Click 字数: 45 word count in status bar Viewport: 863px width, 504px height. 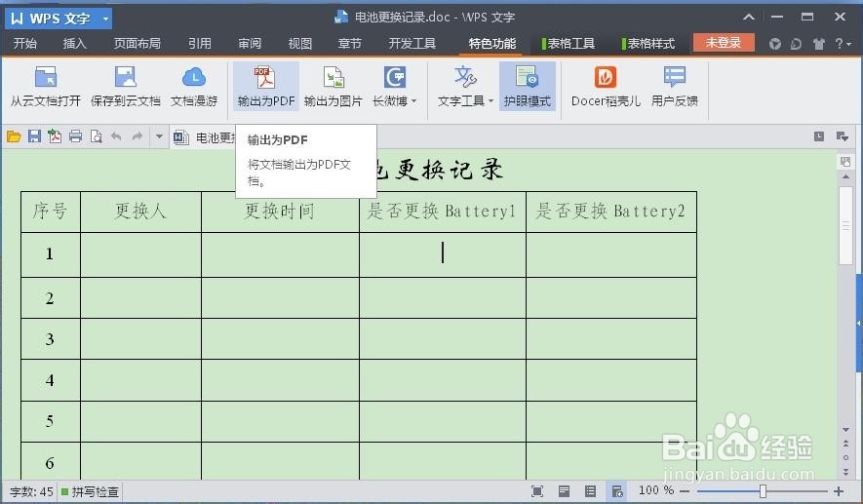coord(31,491)
